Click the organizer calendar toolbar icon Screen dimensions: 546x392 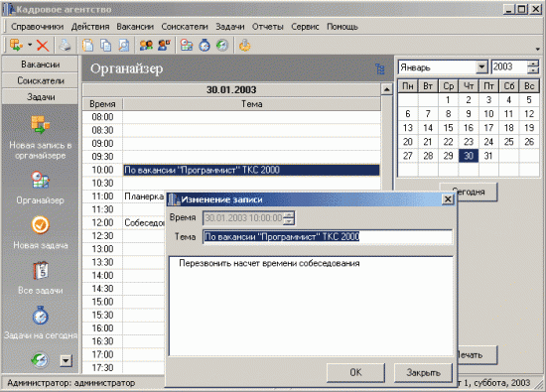click(187, 46)
